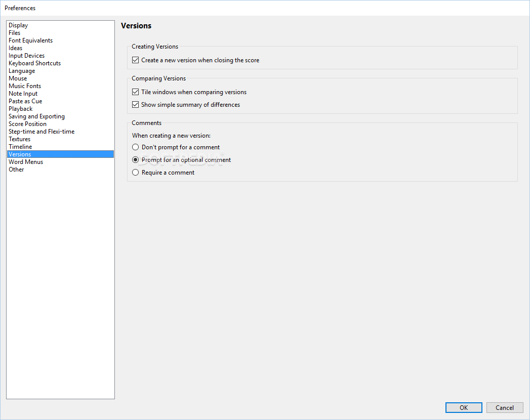Image resolution: width=530 pixels, height=420 pixels.
Task: Select the 'Require a comment' option
Action: (x=135, y=173)
